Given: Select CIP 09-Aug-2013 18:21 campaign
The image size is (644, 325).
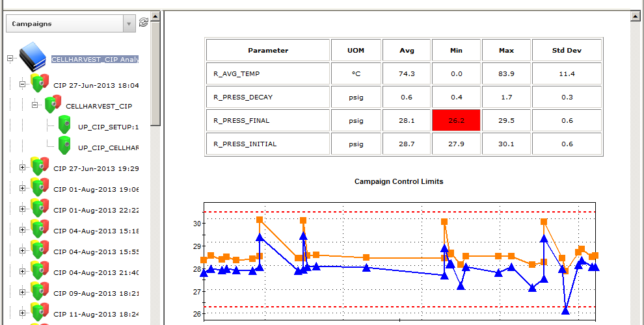Looking at the screenshot, I should tap(96, 293).
